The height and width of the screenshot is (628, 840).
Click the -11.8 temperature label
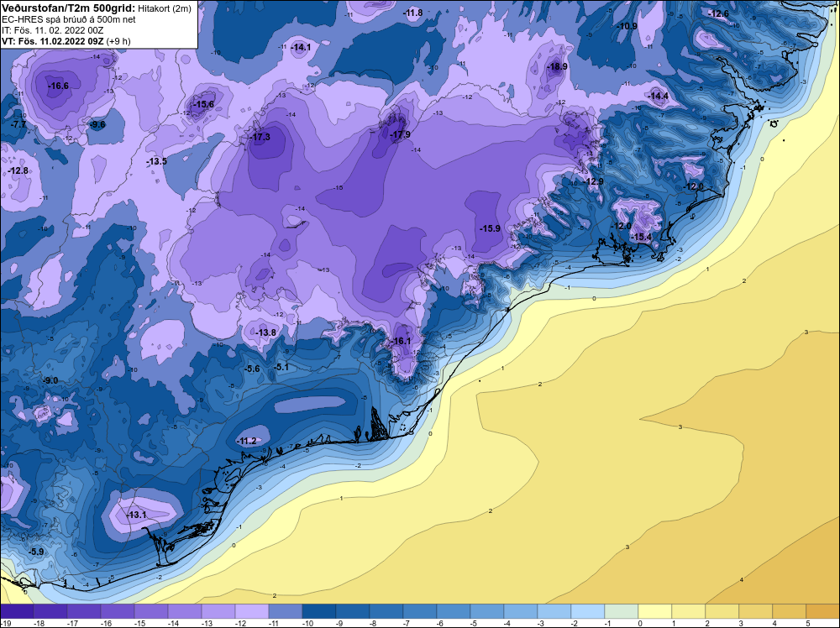pyautogui.click(x=412, y=13)
